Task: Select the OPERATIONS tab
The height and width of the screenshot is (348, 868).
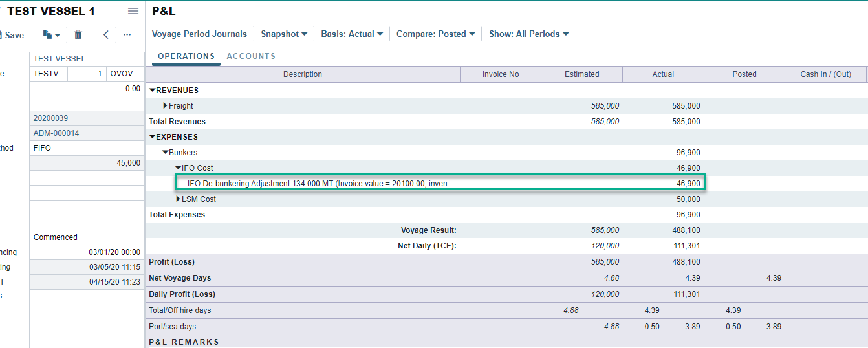Action: click(186, 56)
